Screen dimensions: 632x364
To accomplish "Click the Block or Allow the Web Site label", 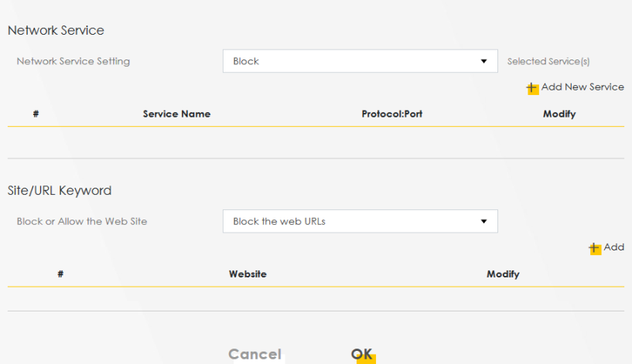I will (x=82, y=222).
